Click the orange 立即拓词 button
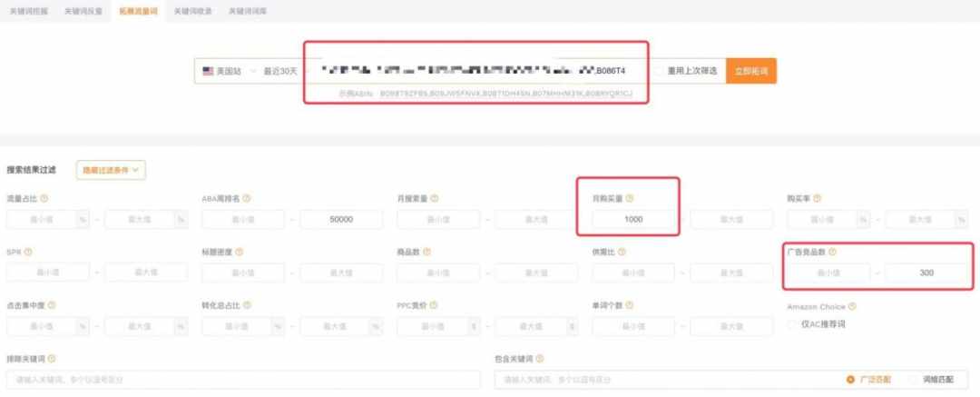 coord(751,72)
